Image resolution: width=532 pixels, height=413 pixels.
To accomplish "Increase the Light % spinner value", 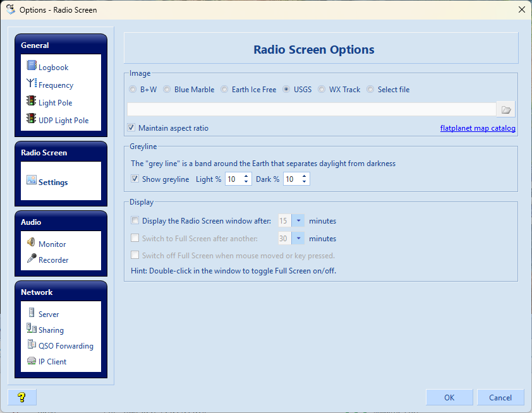I will point(246,176).
